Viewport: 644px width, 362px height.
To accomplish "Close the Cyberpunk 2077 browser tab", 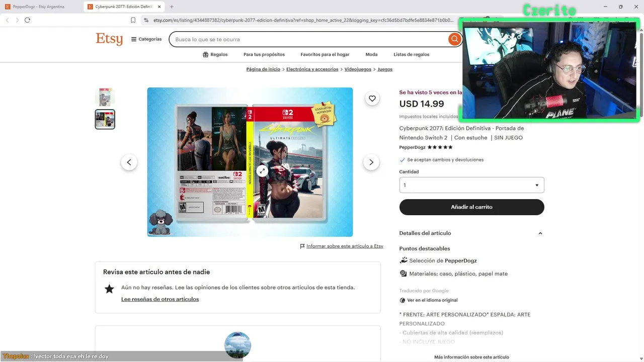I will click(159, 7).
